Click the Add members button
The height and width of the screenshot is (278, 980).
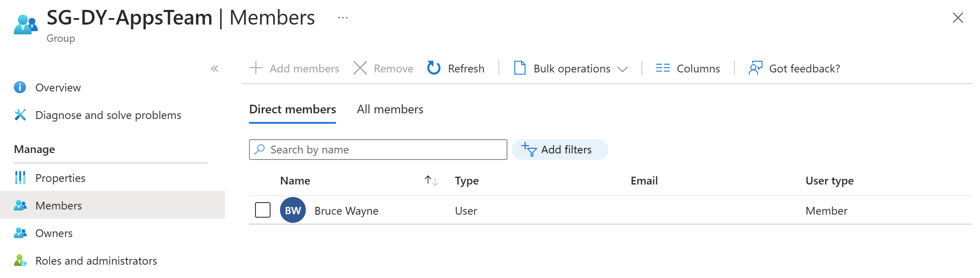pyautogui.click(x=295, y=69)
